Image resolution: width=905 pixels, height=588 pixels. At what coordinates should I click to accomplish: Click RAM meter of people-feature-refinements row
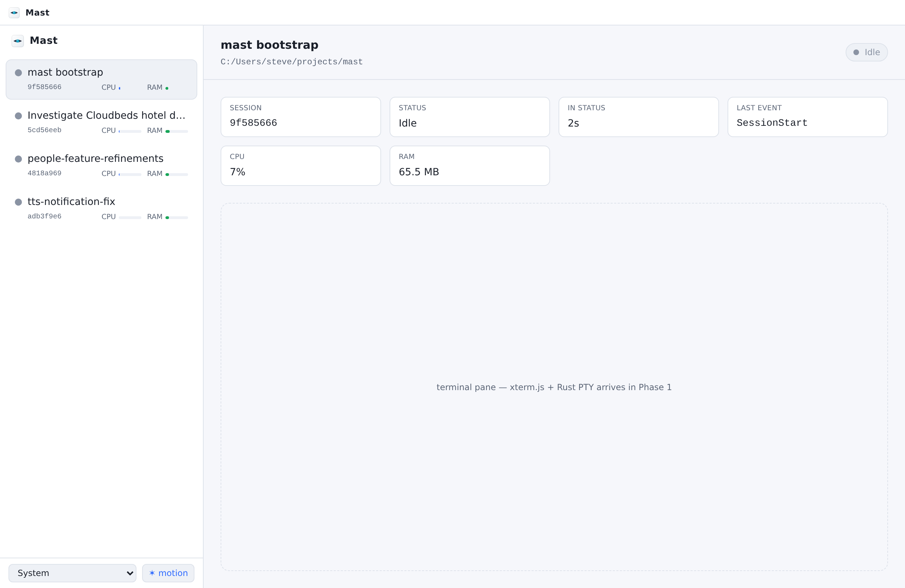177,175
